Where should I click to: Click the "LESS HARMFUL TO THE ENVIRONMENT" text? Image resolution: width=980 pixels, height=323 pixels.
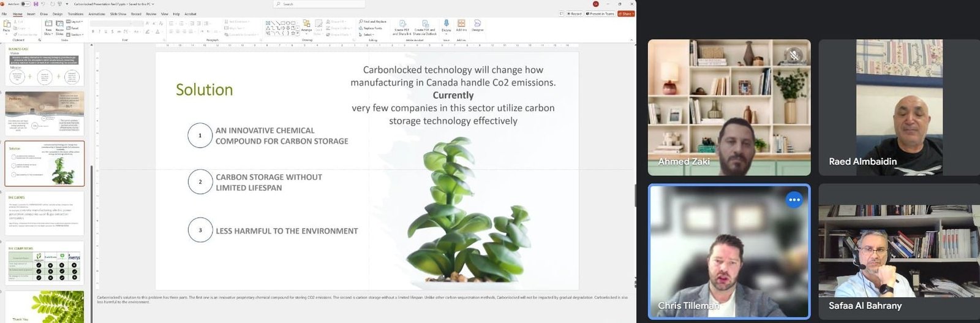point(287,231)
